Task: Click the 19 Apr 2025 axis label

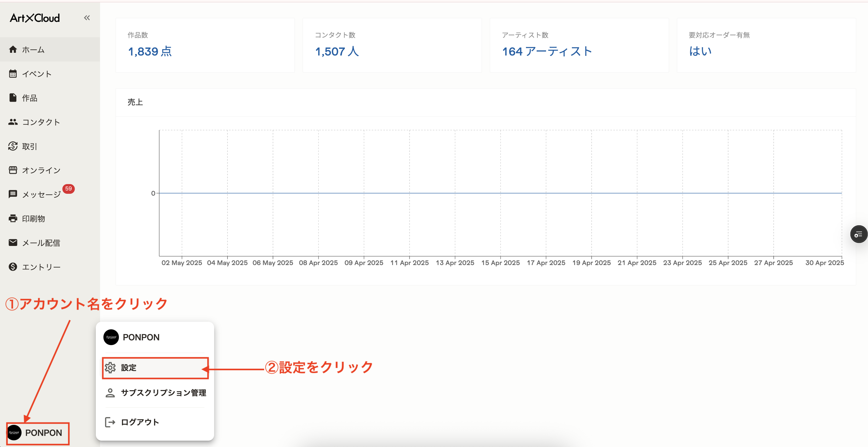Action: (x=591, y=263)
